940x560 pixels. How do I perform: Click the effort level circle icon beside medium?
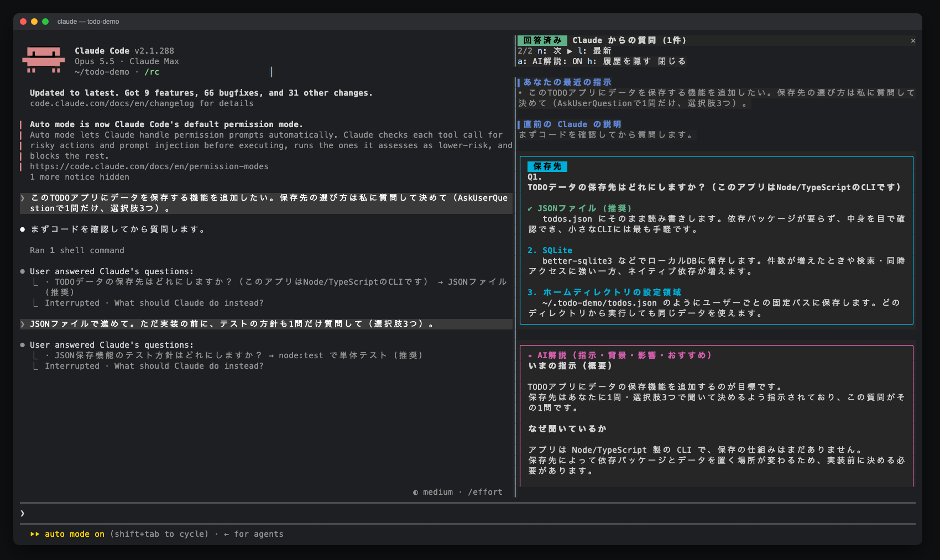click(415, 492)
